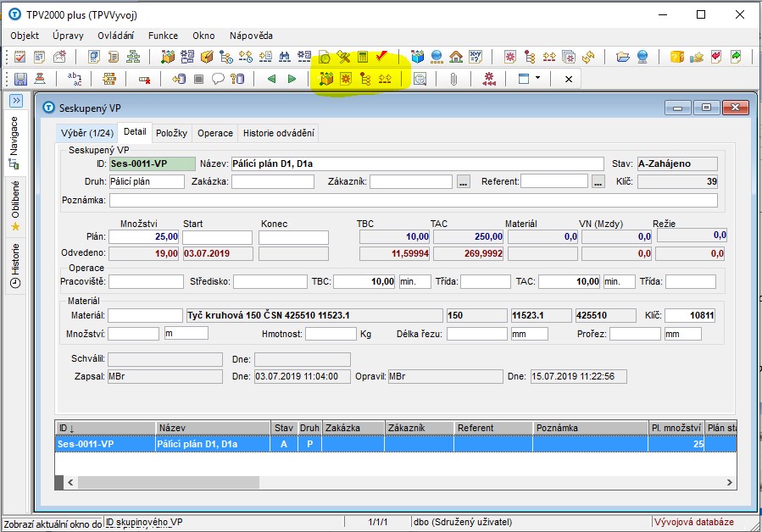Image resolution: width=762 pixels, height=532 pixels.
Task: Go to previous record with green left arrow
Action: (x=272, y=79)
